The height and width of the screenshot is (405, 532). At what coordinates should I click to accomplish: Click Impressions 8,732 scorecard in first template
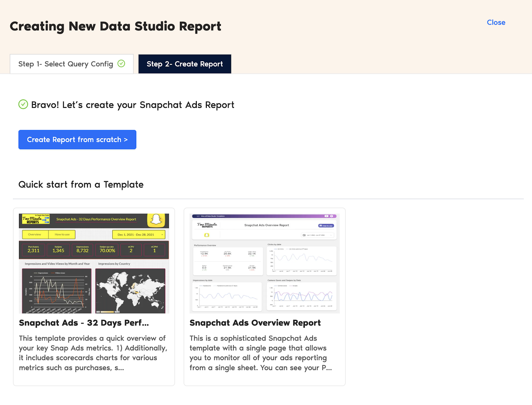(82, 250)
